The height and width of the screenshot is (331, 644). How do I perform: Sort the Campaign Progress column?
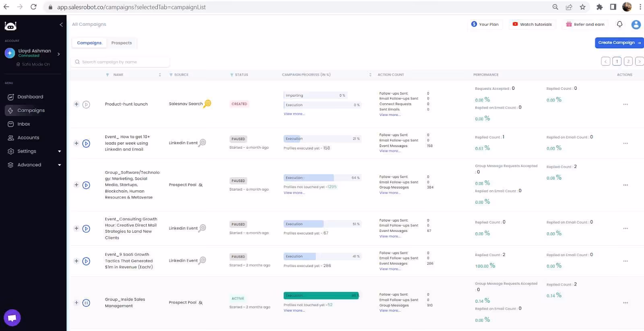370,75
